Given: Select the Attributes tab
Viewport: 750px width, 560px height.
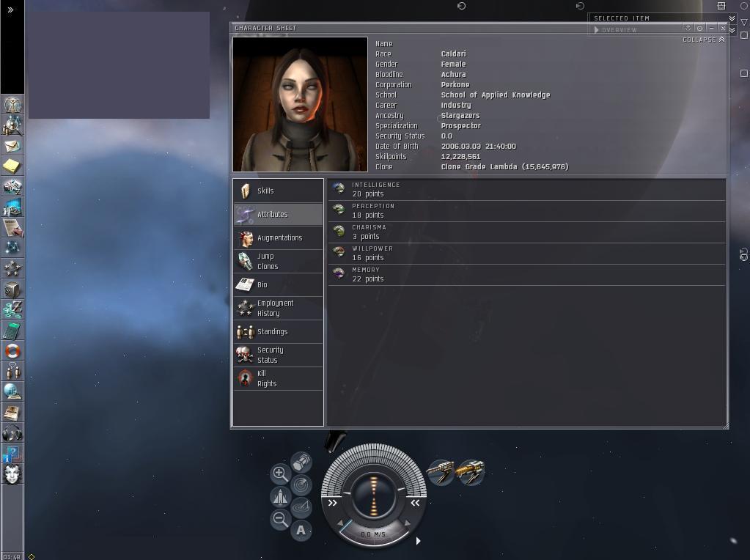Looking at the screenshot, I should coord(278,214).
